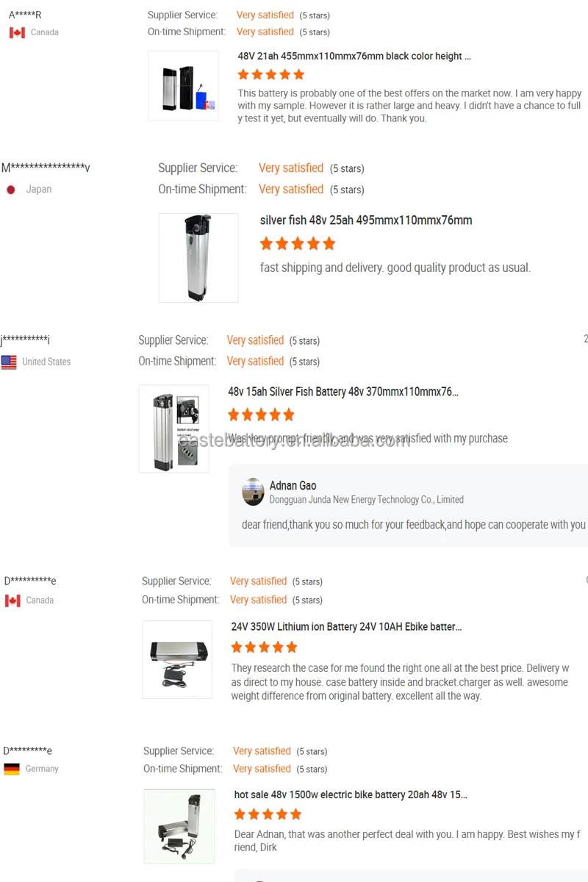
Task: Open the 24V 350W lithium battery thumbnail
Action: pyautogui.click(x=177, y=659)
